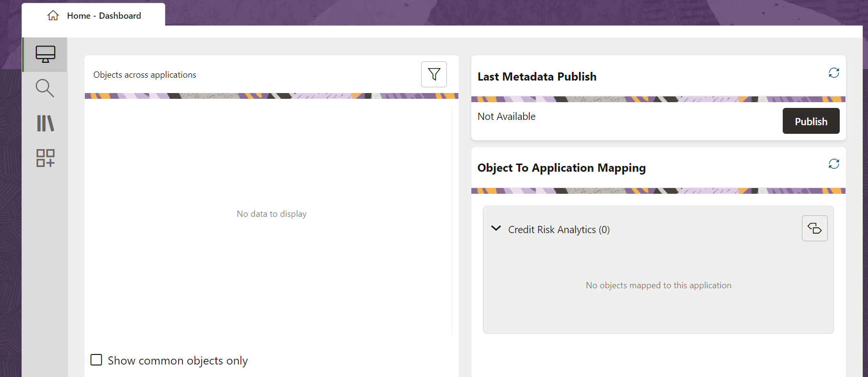Click the Objects across applications heading
Image resolution: width=868 pixels, height=377 pixels.
click(x=145, y=75)
